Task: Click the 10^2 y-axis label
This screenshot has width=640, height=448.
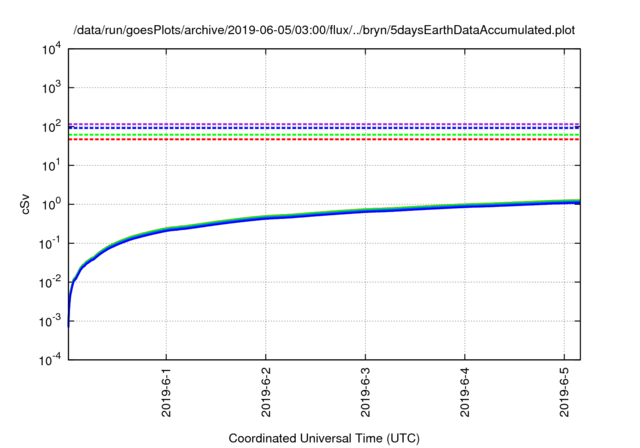Action: click(51, 127)
